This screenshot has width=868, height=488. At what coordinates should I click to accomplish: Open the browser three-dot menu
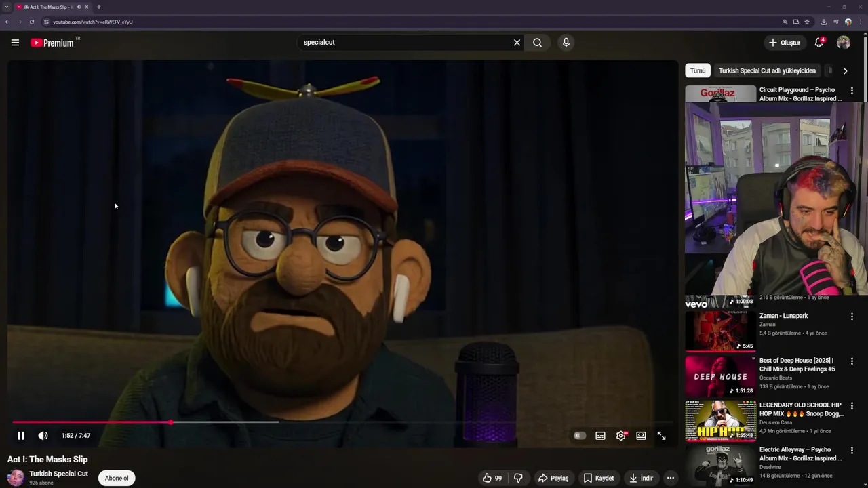[x=861, y=22]
